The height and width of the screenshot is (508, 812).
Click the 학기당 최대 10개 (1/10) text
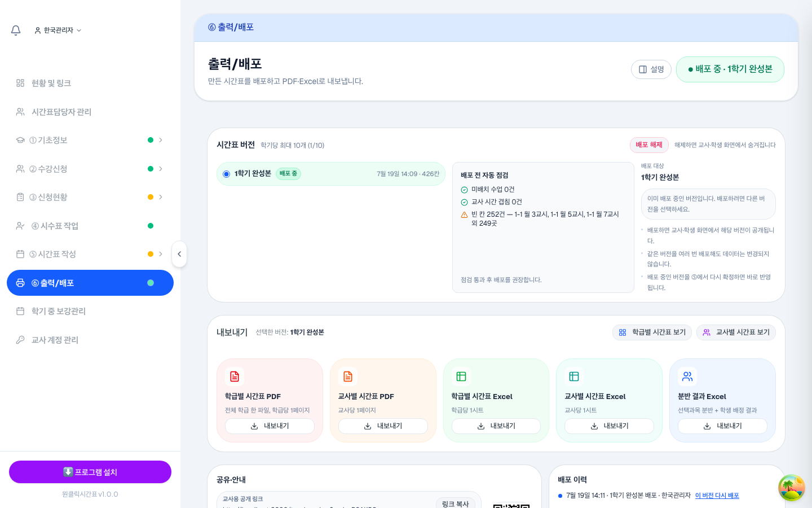[292, 146]
